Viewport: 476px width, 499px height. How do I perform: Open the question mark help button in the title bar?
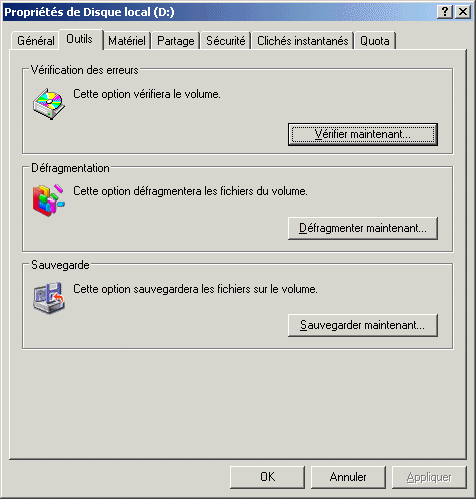point(445,12)
